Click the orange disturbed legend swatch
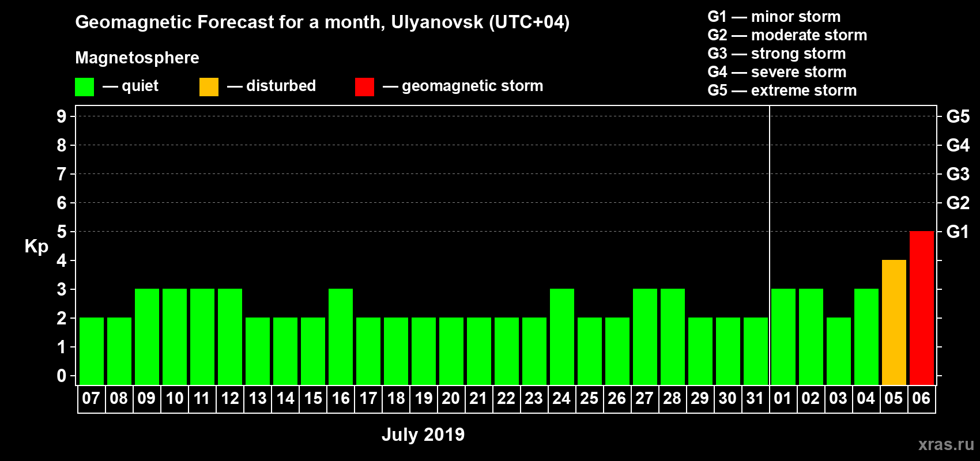The width and height of the screenshot is (980, 461). (x=209, y=87)
